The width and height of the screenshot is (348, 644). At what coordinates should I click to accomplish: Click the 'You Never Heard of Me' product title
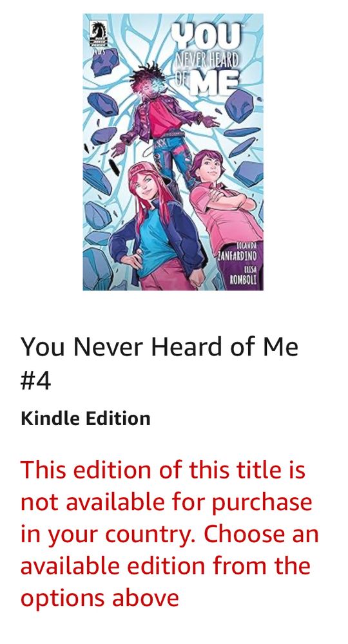coord(159,346)
